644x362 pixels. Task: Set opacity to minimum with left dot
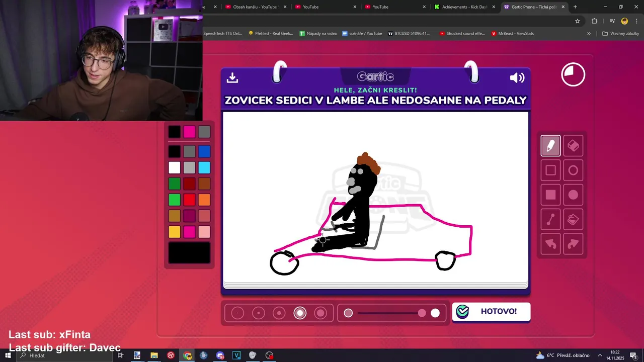tap(348, 313)
